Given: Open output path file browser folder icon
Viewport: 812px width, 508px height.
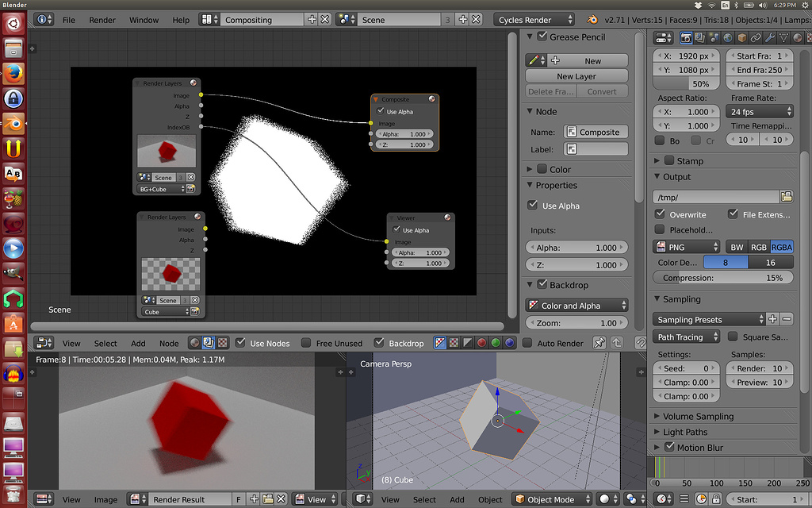Looking at the screenshot, I should tap(787, 197).
